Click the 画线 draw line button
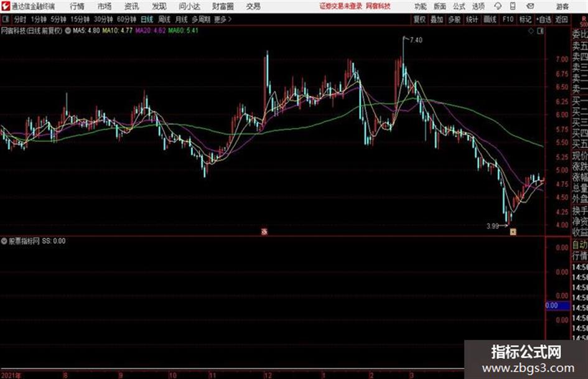The image size is (588, 379). (490, 19)
